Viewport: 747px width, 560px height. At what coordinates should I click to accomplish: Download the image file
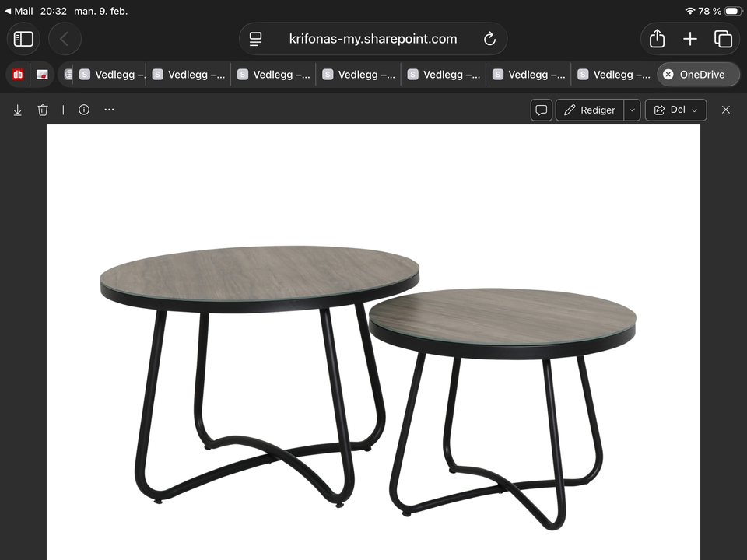[18, 110]
